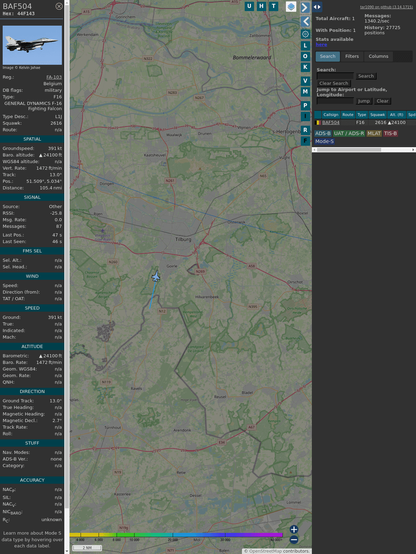This screenshot has width=416, height=554.
Task: Click the left chevron sidebar button
Action: click(305, 22)
